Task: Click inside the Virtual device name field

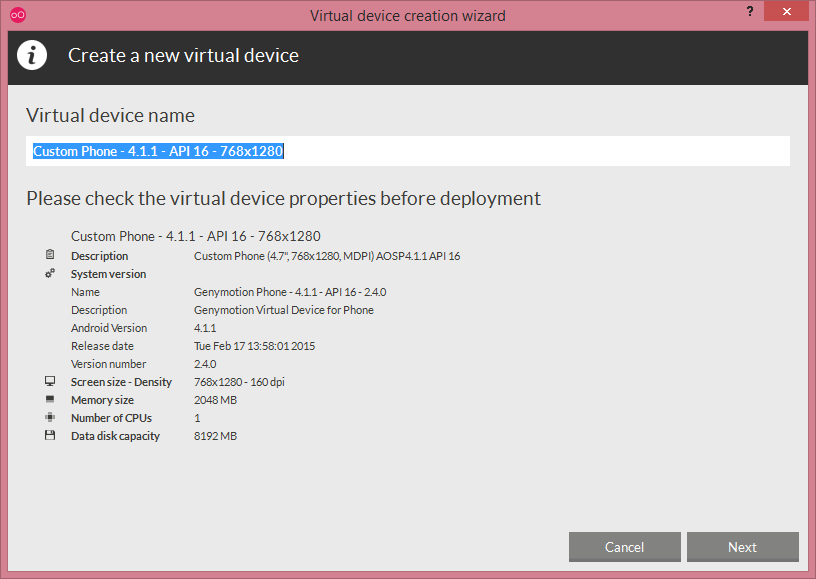Action: pos(408,151)
